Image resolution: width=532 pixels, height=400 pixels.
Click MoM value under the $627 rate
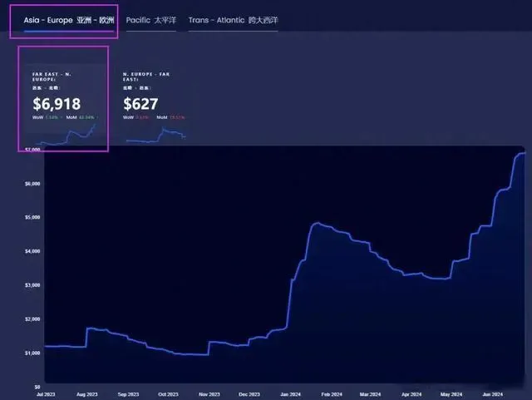click(x=177, y=117)
